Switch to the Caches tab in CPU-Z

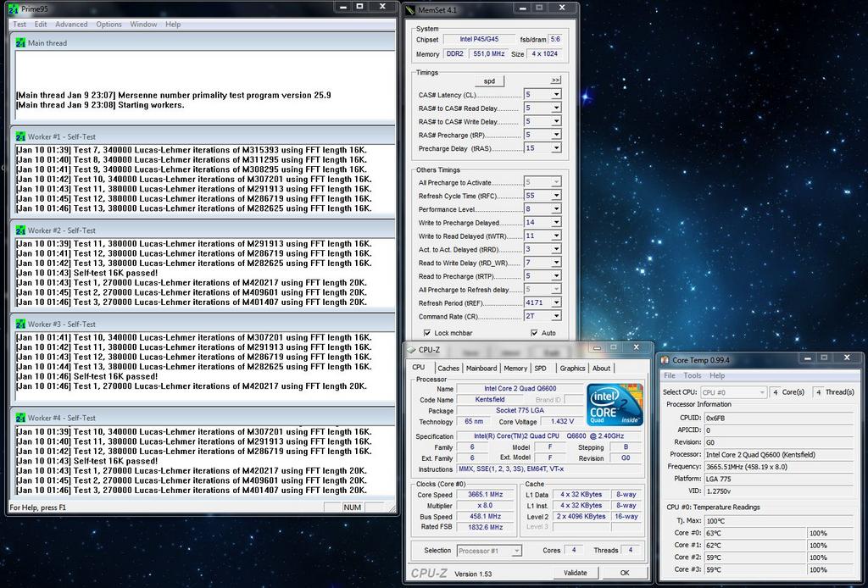pyautogui.click(x=448, y=369)
